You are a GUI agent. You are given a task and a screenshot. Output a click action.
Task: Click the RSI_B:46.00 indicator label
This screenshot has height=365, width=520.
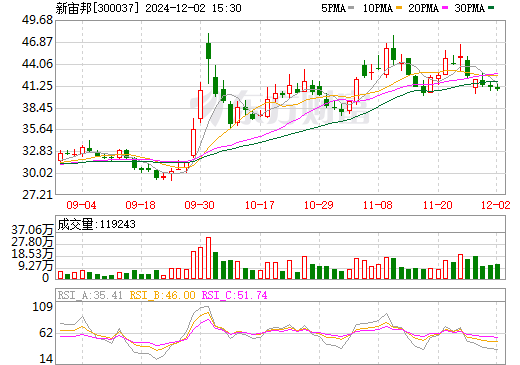pyautogui.click(x=162, y=295)
